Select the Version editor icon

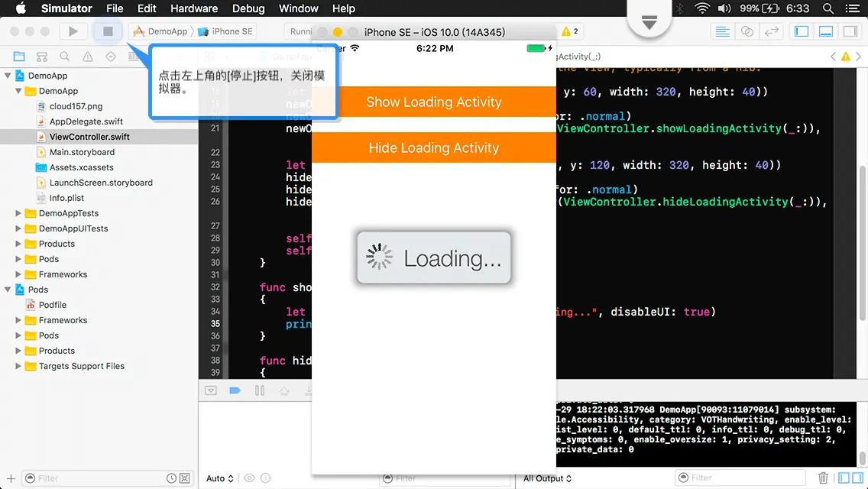(771, 31)
